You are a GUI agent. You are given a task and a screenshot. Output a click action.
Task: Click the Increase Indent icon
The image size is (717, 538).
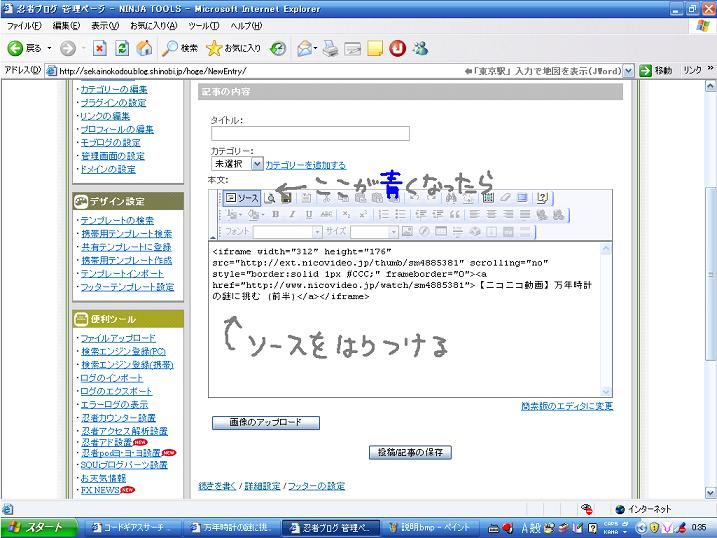[x=438, y=214]
